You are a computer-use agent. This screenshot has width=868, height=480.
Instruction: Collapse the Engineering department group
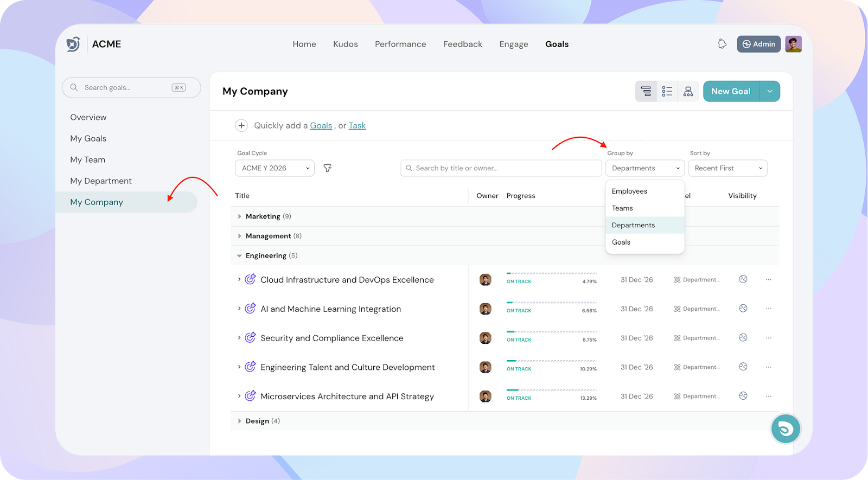239,255
